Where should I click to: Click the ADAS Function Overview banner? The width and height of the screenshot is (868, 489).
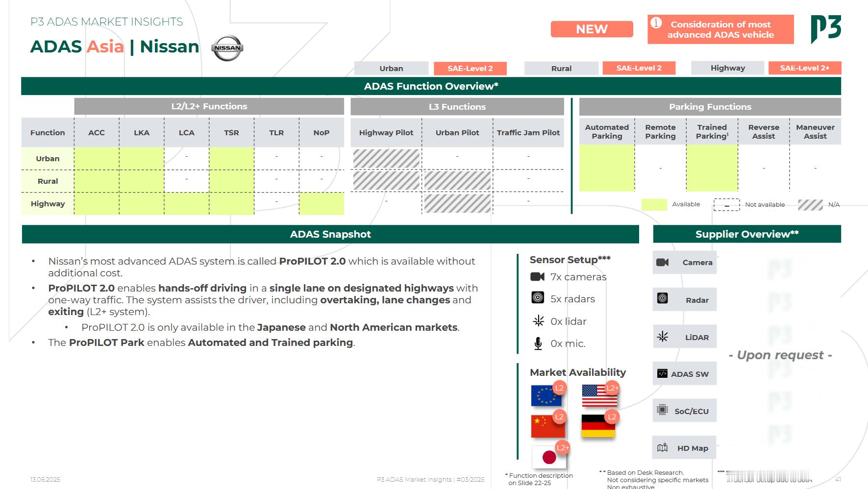pos(431,86)
